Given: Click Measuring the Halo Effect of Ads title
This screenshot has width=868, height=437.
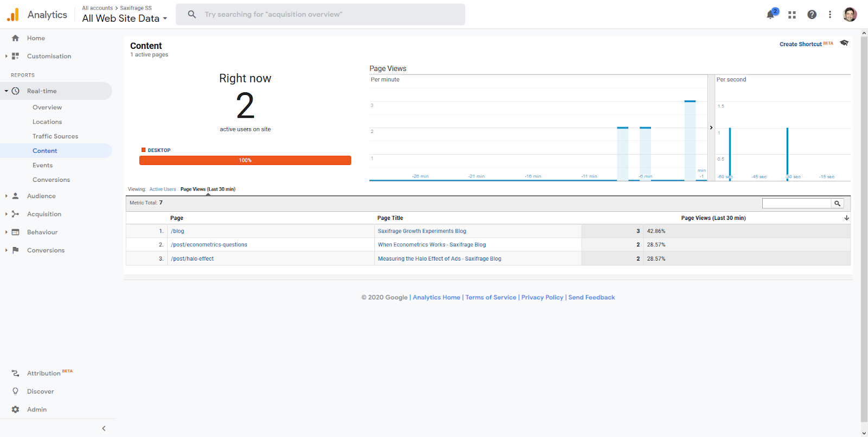Looking at the screenshot, I should pyautogui.click(x=439, y=259).
